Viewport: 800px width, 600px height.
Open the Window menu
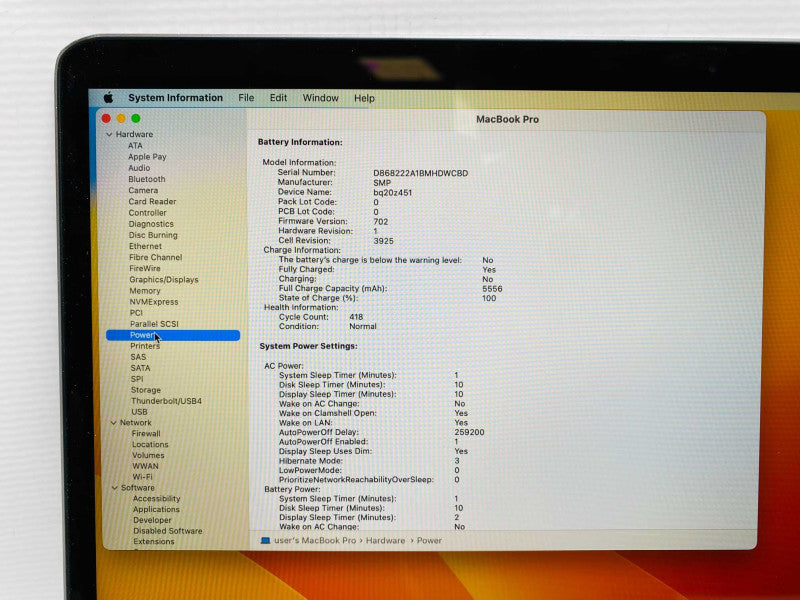pos(320,97)
